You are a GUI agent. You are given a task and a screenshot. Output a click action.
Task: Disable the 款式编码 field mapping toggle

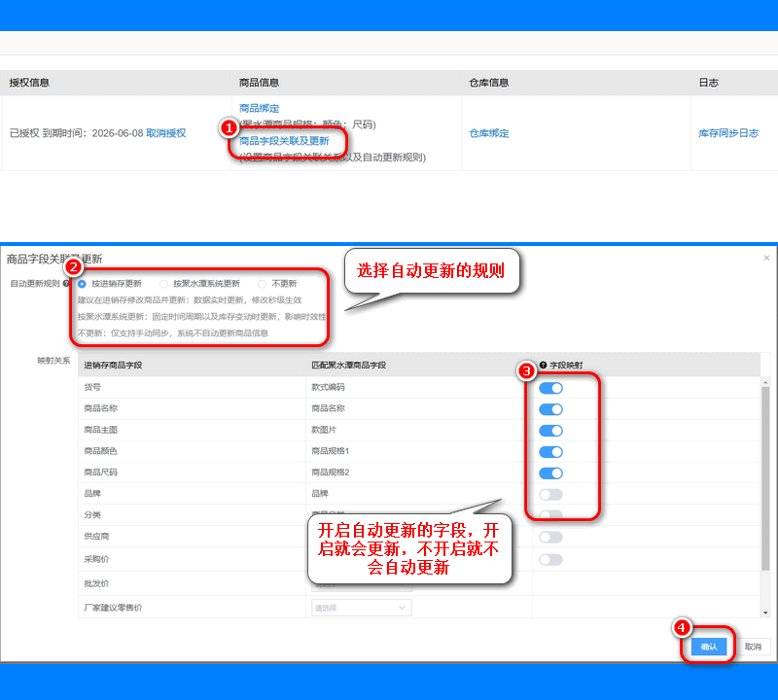(x=550, y=388)
